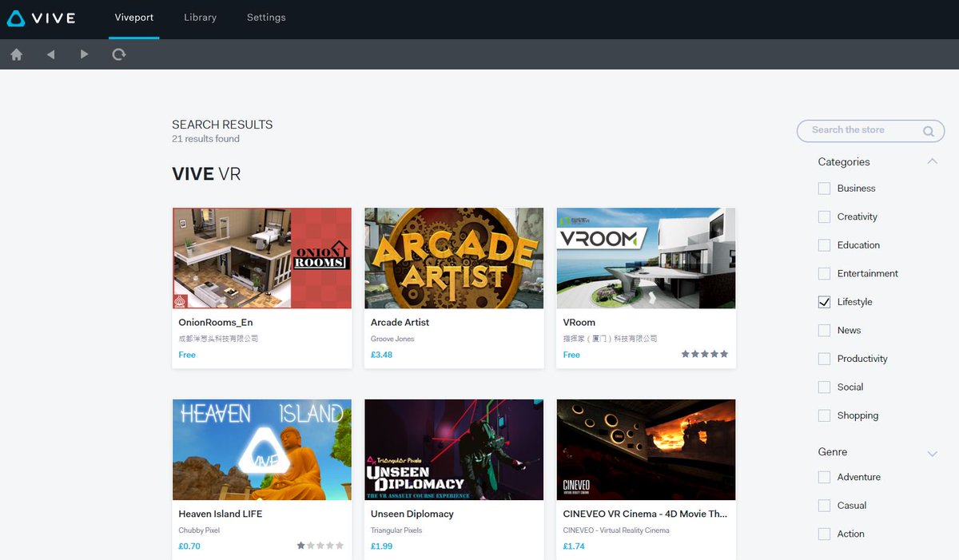Click the Genre heading label
Screen dimensions: 959x560
[833, 452]
